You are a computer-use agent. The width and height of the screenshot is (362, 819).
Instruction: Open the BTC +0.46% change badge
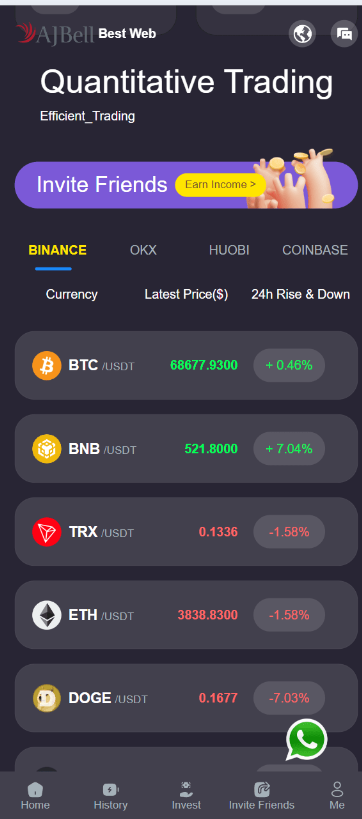click(289, 365)
